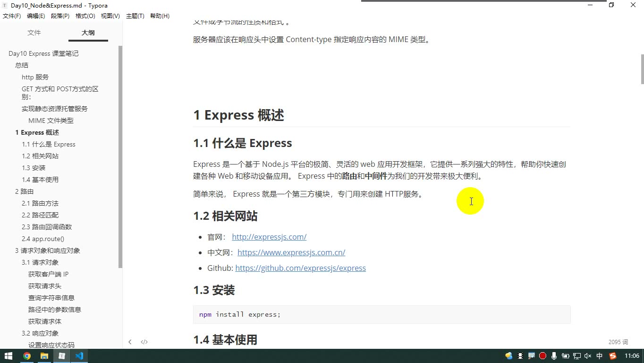Image resolution: width=644 pixels, height=363 pixels.
Task: Open the network status tray icon
Action: 576,356
